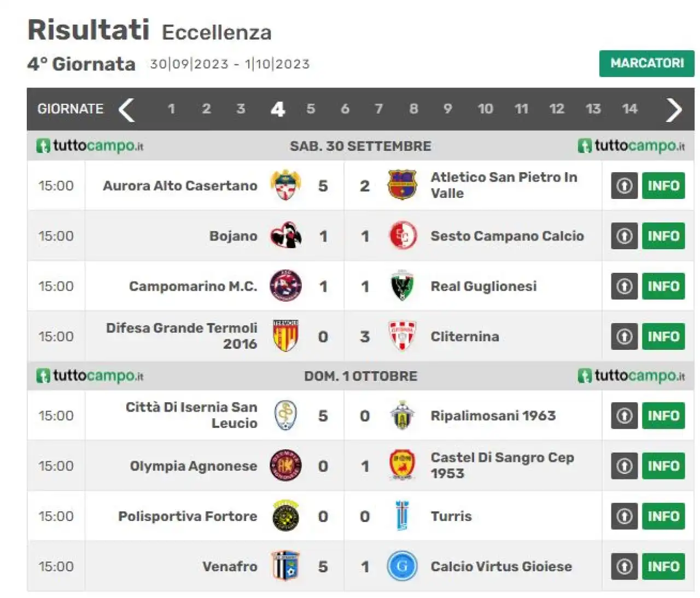
Task: Switch to giornata 1
Action: click(x=171, y=109)
